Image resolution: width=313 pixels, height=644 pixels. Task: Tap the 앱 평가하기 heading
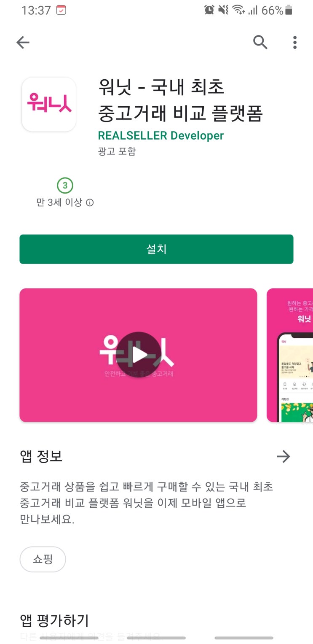click(54, 620)
